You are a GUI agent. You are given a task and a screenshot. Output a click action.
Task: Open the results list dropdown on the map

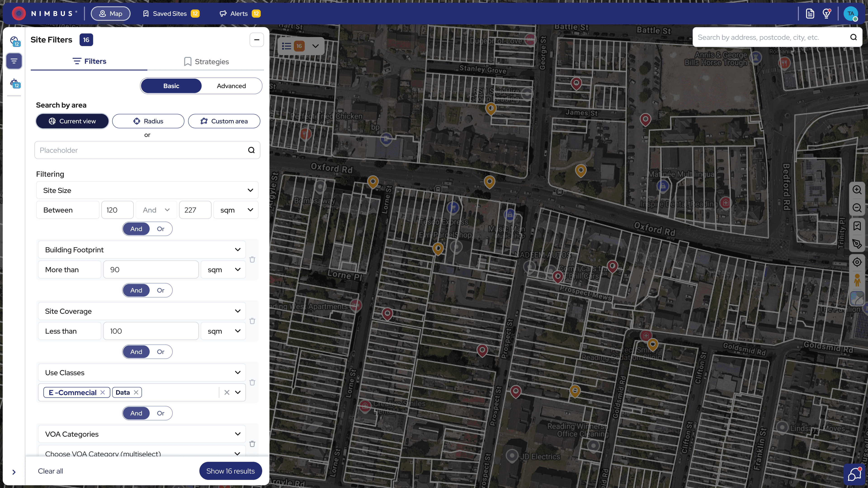315,46
